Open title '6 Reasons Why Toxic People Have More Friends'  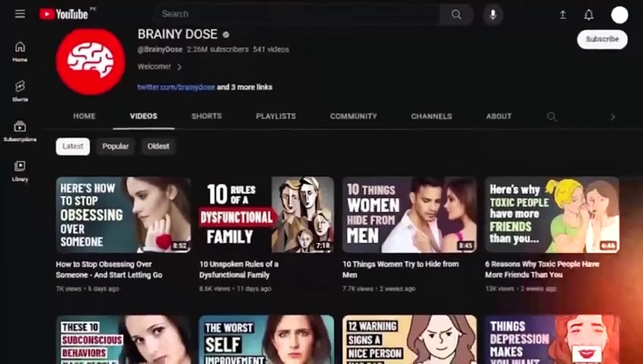pos(542,269)
